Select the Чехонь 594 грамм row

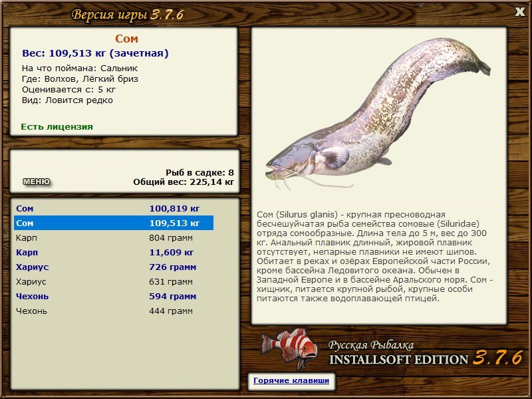pos(114,296)
